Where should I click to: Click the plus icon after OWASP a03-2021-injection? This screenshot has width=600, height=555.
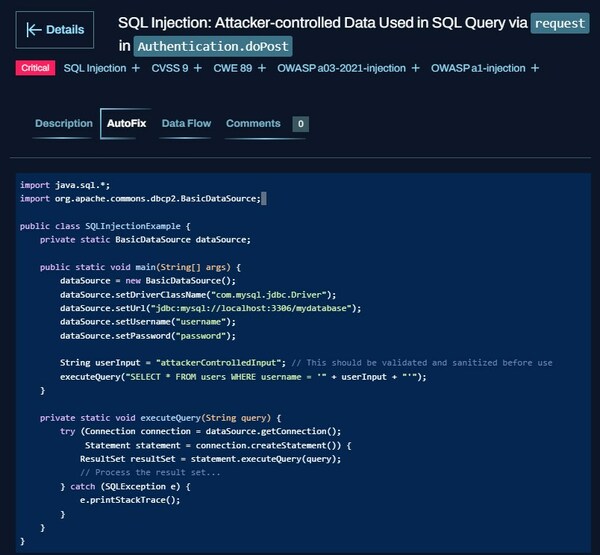click(415, 68)
